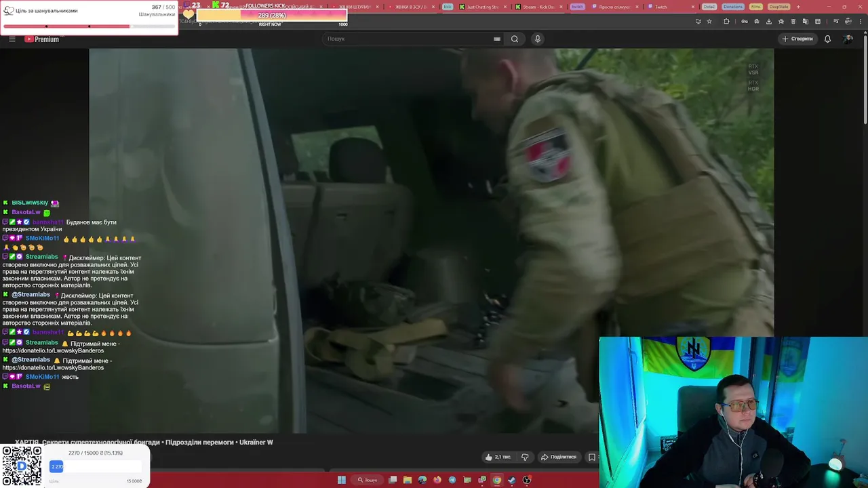
Task: Open File Explorer from taskbar
Action: 408,480
